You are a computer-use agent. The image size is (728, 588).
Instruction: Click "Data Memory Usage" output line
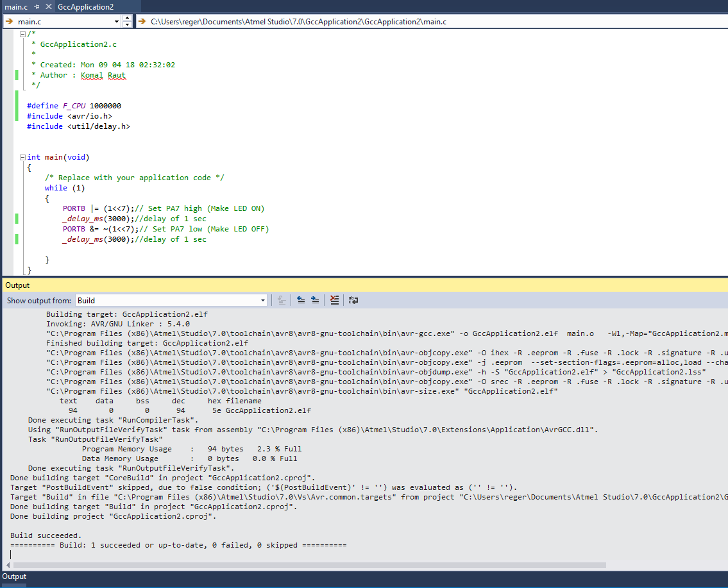point(189,458)
